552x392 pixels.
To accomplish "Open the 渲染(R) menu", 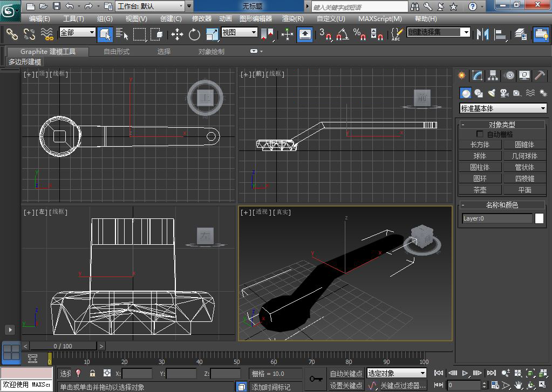I will (293, 19).
